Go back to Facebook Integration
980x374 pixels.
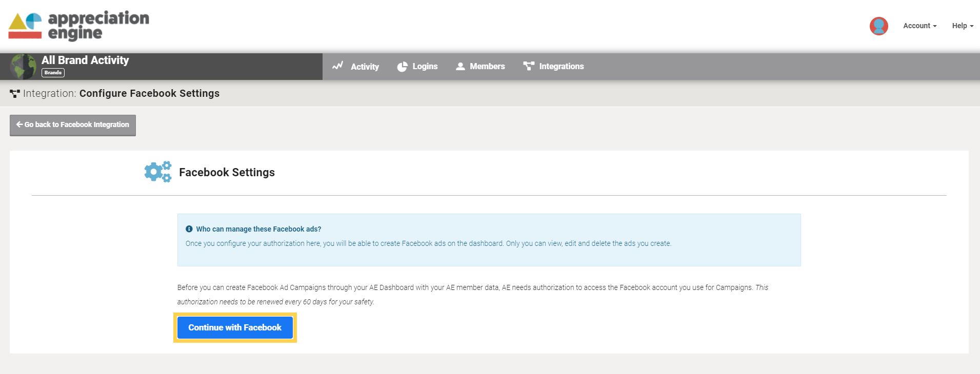(x=73, y=125)
